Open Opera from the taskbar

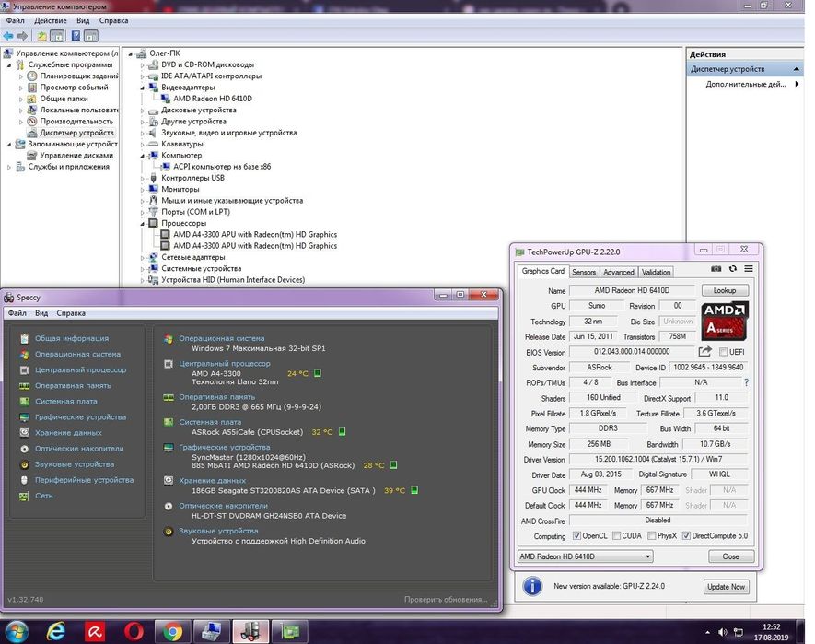pos(133,631)
